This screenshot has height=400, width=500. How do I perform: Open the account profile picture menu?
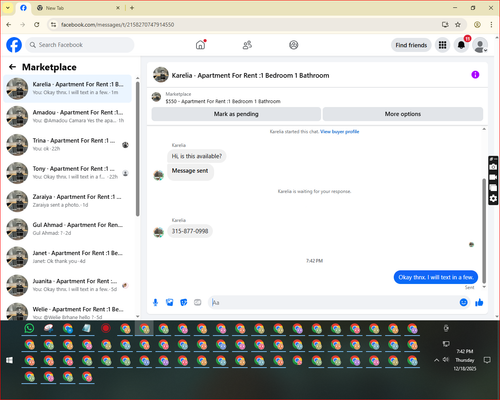pyautogui.click(x=480, y=45)
